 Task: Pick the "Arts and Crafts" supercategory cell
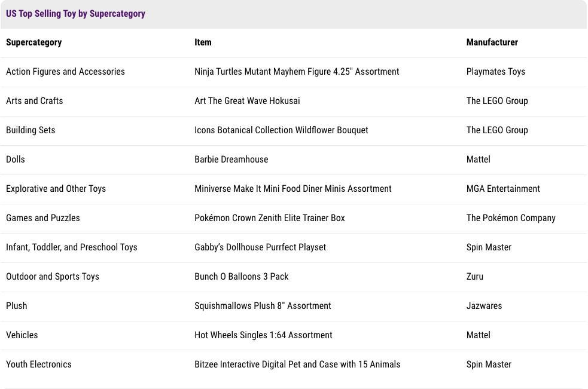click(x=35, y=101)
